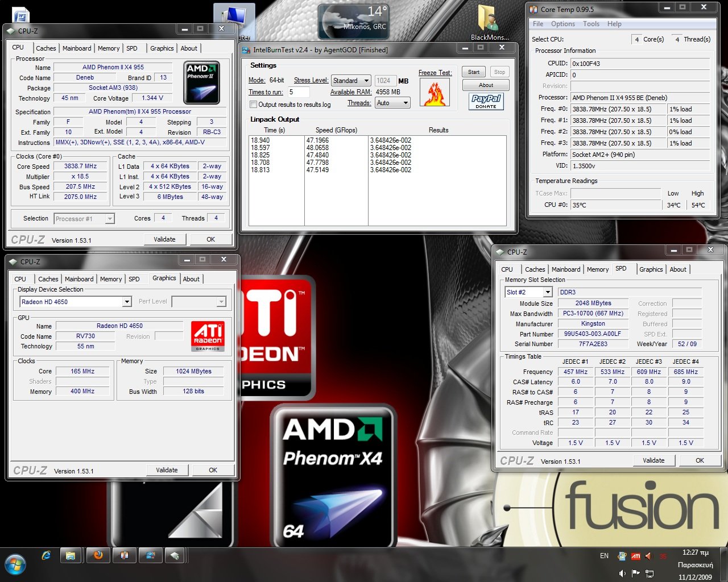
Task: Click the Kingston manufacturer value
Action: (x=593, y=323)
